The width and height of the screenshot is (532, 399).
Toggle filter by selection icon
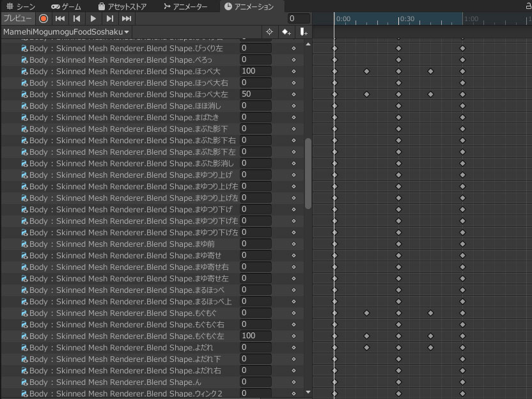269,32
